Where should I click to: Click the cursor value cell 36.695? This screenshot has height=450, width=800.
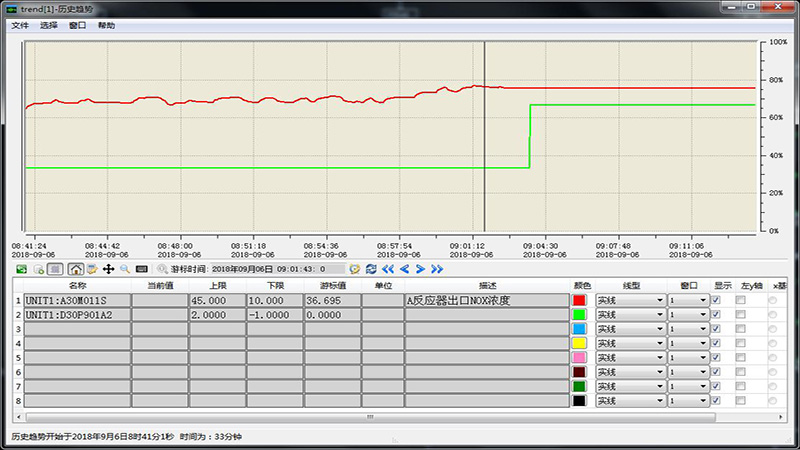pyautogui.click(x=333, y=301)
